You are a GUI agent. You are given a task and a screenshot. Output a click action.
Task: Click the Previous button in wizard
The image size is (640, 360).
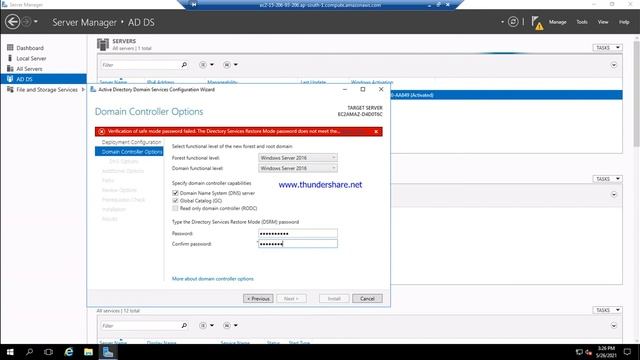[258, 299]
